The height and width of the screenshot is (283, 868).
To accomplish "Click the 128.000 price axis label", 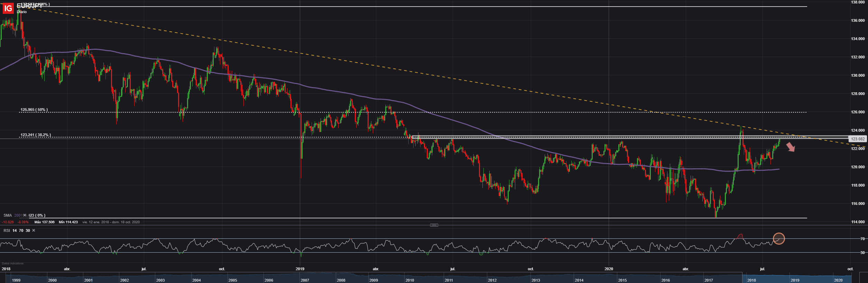I will 858,94.
